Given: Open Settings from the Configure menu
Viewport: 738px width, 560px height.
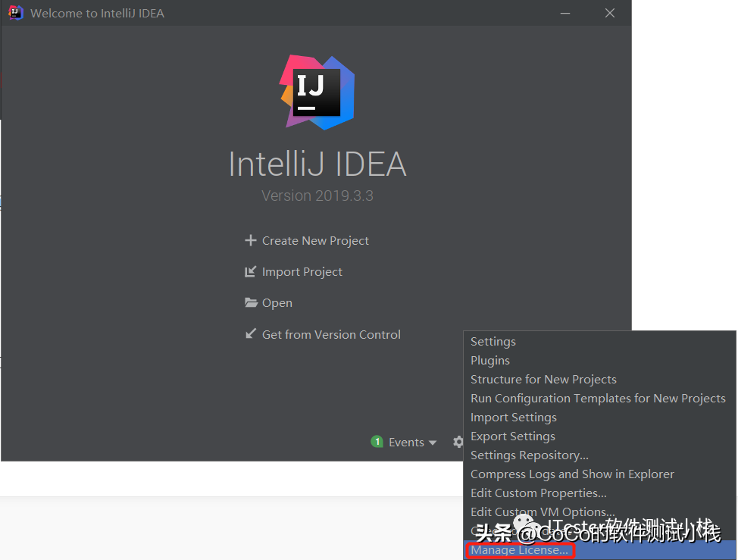Looking at the screenshot, I should 493,342.
